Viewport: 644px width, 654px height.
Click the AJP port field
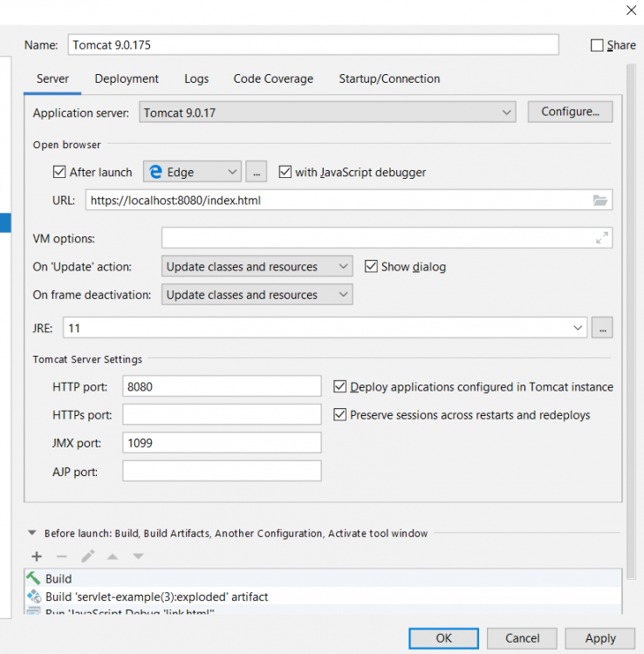(222, 471)
